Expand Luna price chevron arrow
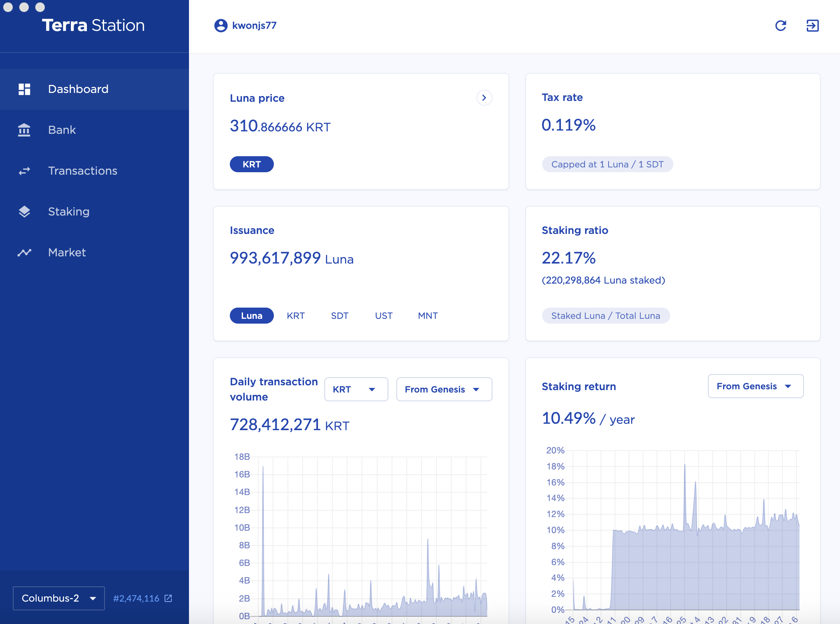Screen dimensions: 840x624 pos(484,98)
